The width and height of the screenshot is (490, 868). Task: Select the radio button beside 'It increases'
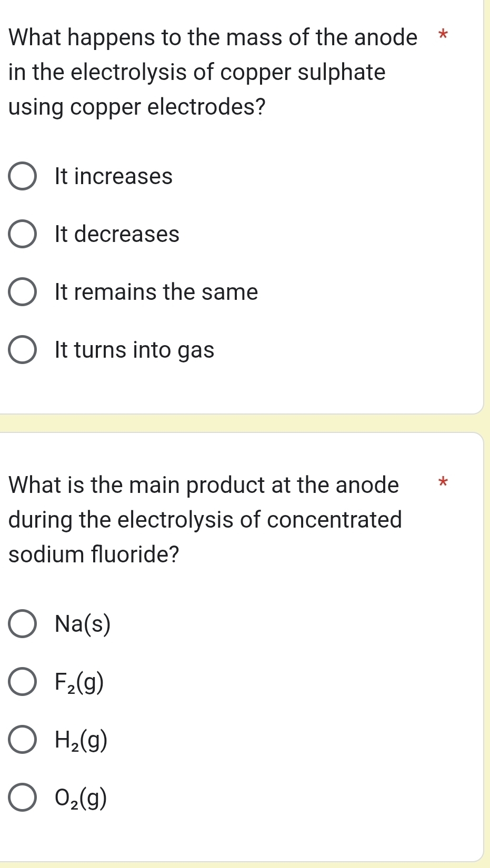point(23,177)
